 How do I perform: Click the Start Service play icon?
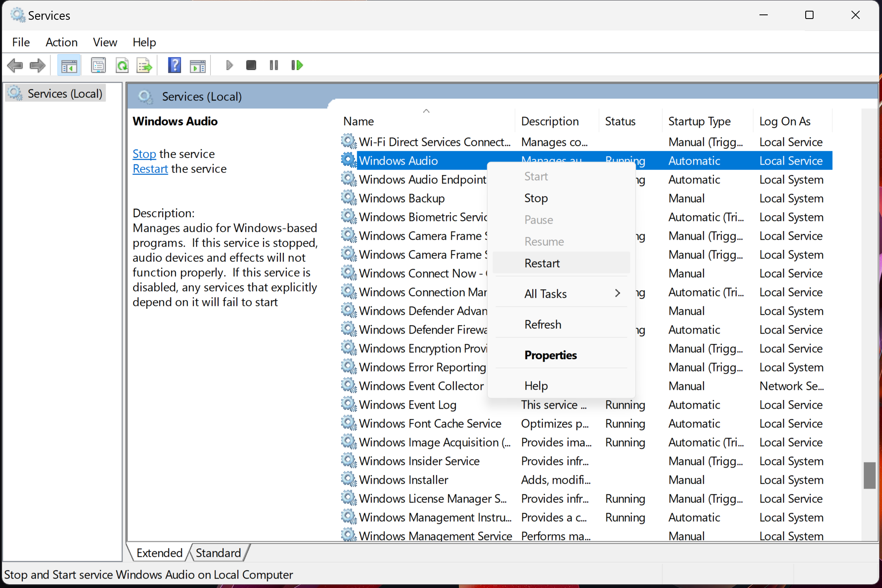pos(229,65)
